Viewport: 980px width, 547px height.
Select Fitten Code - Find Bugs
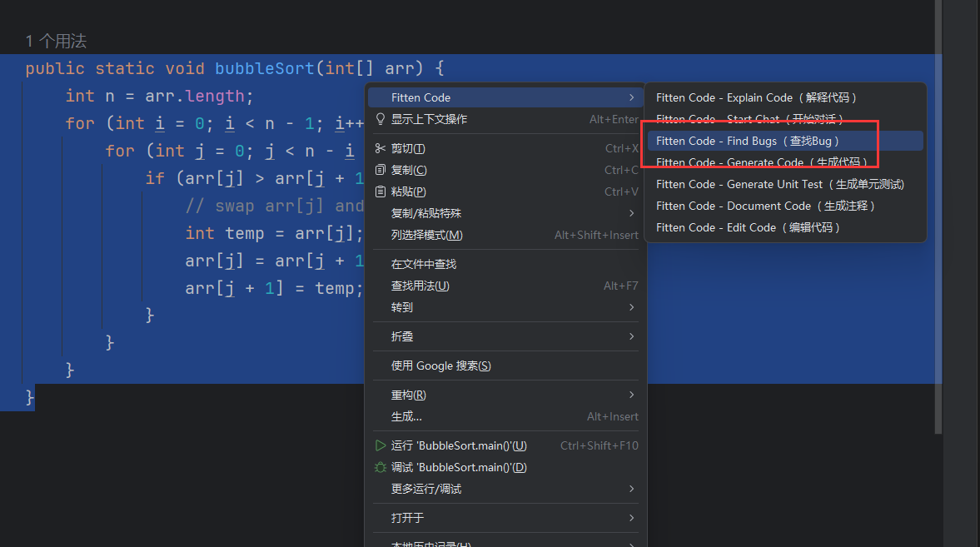(x=748, y=141)
